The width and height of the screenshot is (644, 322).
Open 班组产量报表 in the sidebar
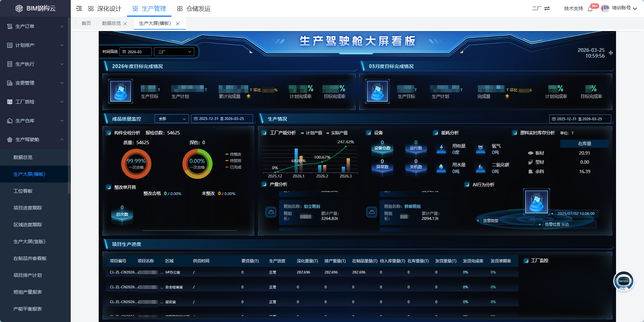click(x=28, y=292)
